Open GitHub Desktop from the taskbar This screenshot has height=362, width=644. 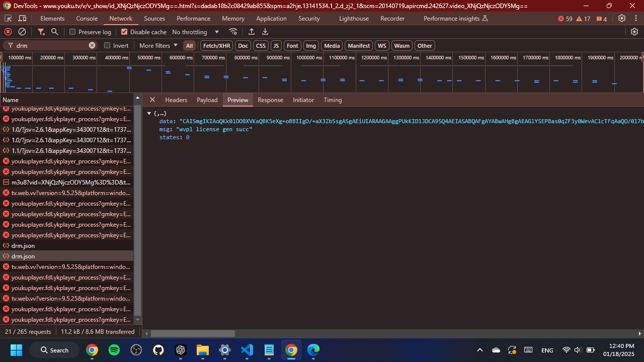tap(158, 350)
